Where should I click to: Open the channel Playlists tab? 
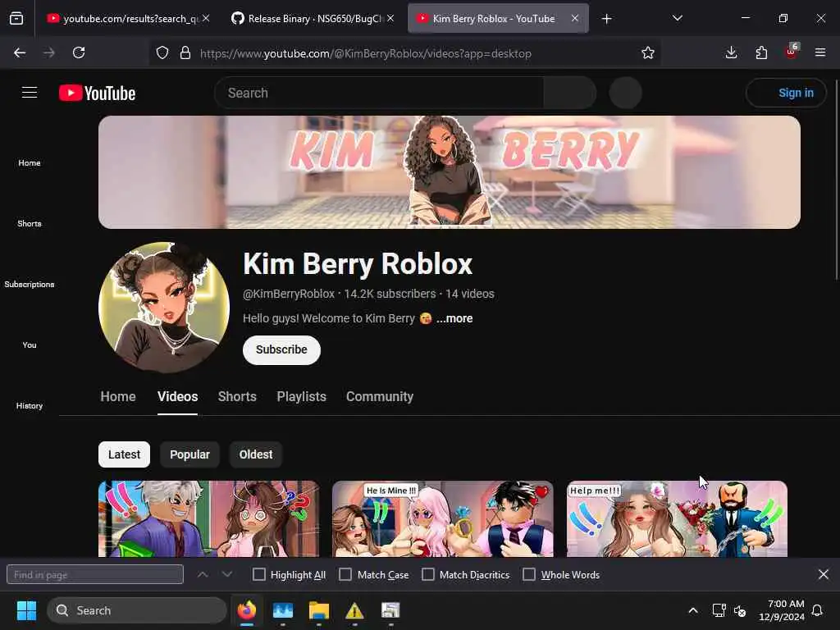coord(301,396)
